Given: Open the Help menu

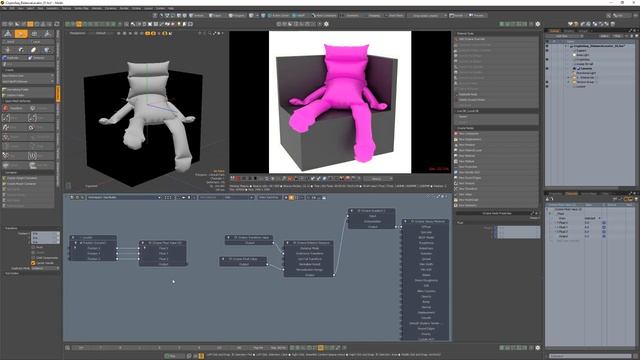Looking at the screenshot, I should pos(171,8).
